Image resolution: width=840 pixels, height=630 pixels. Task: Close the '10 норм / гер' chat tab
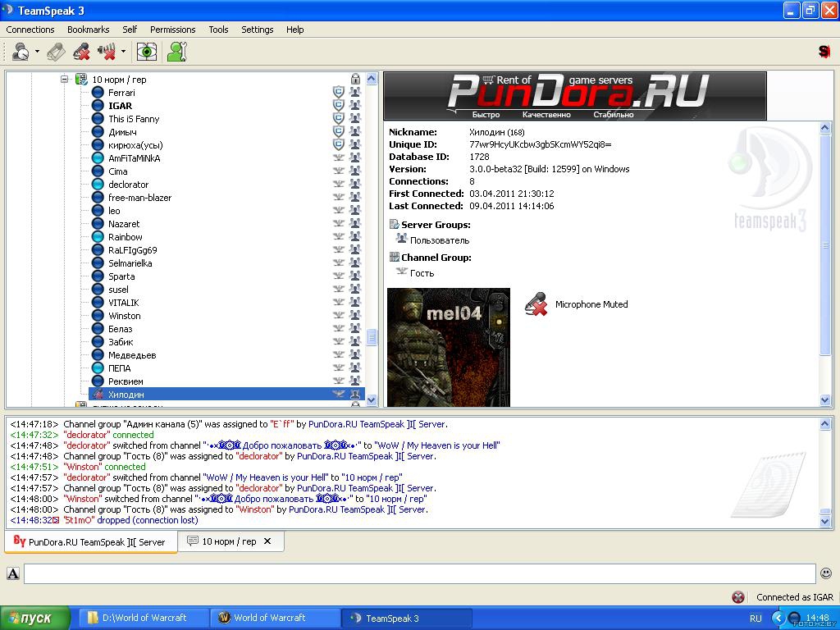[x=267, y=541]
